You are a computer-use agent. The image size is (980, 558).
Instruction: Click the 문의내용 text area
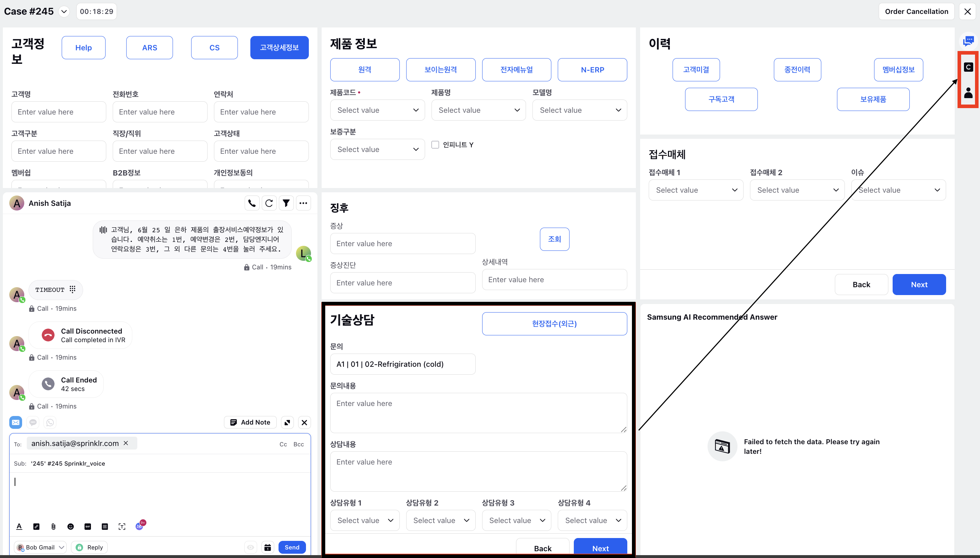tap(478, 413)
